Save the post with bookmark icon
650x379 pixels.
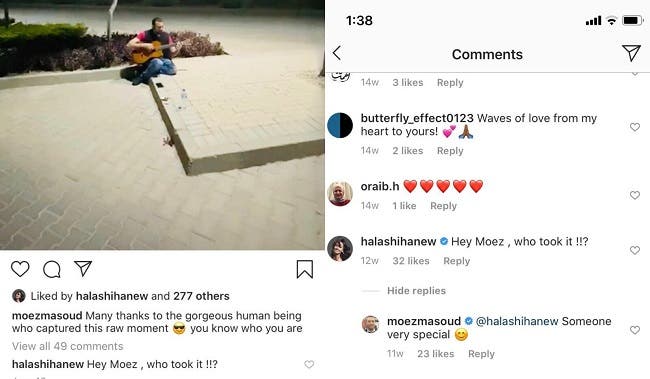click(x=305, y=269)
